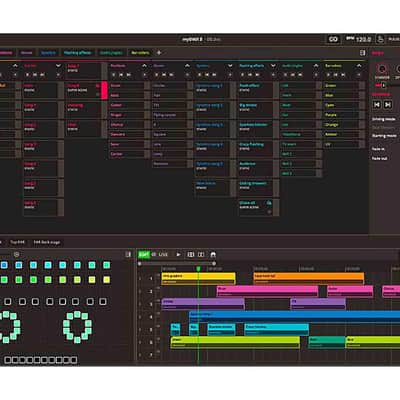Click the dimmer knob in right panel
Viewport: 400px width, 400px height.
click(x=382, y=69)
